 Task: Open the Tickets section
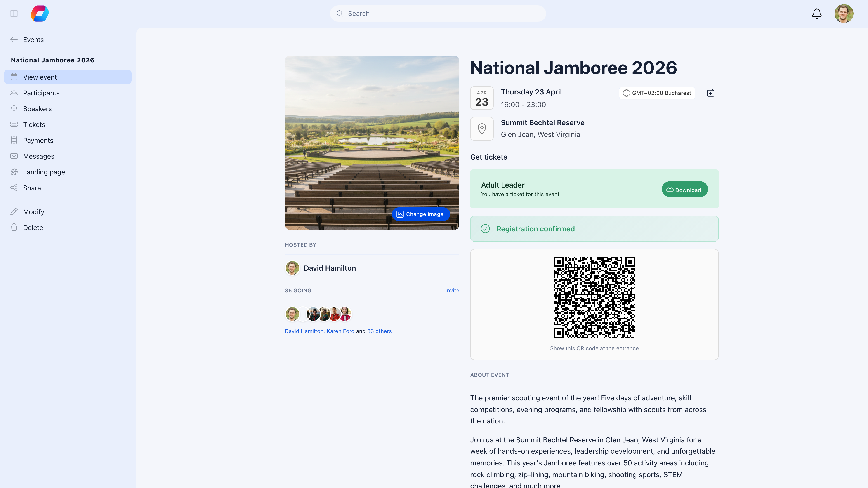34,124
